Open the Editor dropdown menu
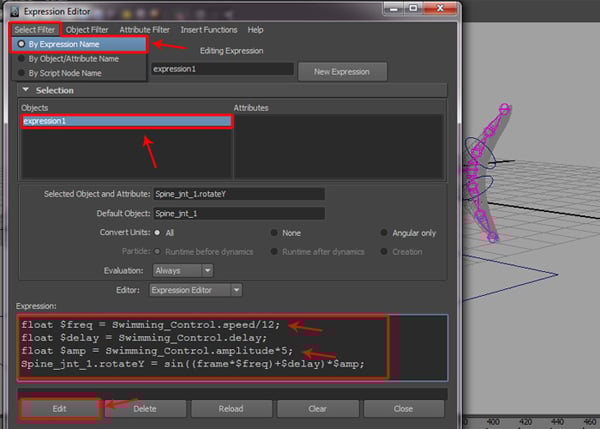Image resolution: width=600 pixels, height=429 pixels. tap(195, 290)
